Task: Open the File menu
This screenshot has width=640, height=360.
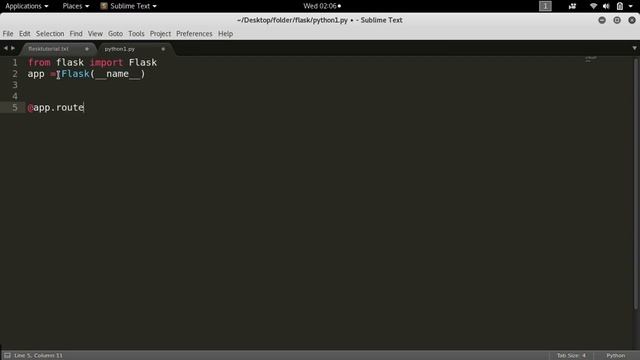Action: click(8, 34)
